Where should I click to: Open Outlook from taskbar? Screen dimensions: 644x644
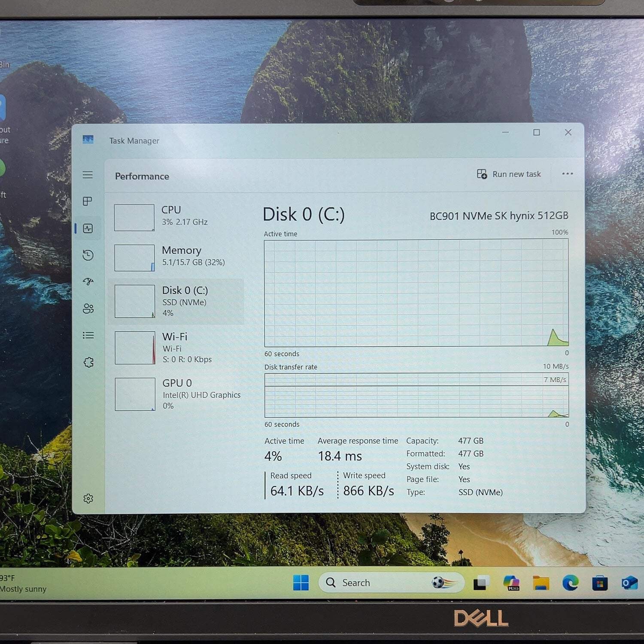point(629,583)
